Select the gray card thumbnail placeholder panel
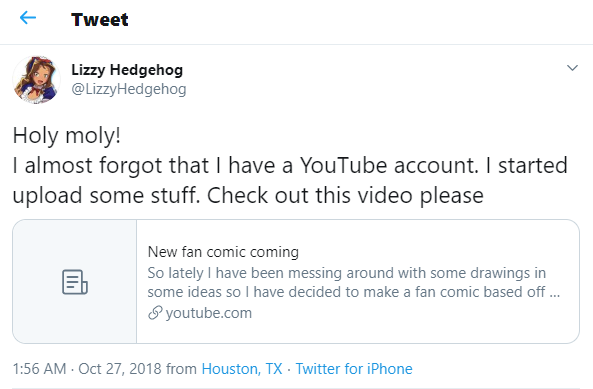 tap(75, 282)
